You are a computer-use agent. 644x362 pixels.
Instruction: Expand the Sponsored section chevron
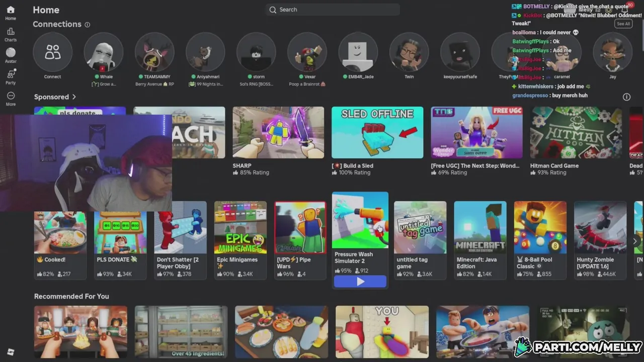[74, 97]
